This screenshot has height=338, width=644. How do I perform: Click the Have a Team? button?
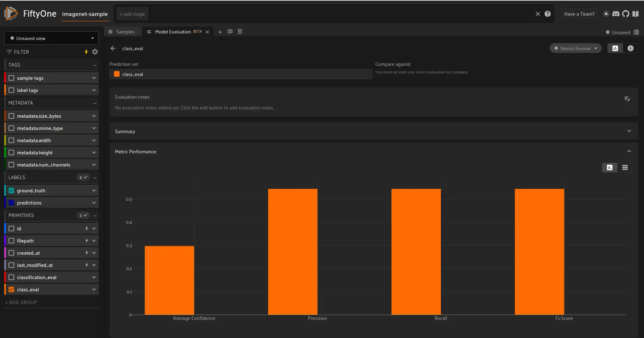tap(579, 14)
